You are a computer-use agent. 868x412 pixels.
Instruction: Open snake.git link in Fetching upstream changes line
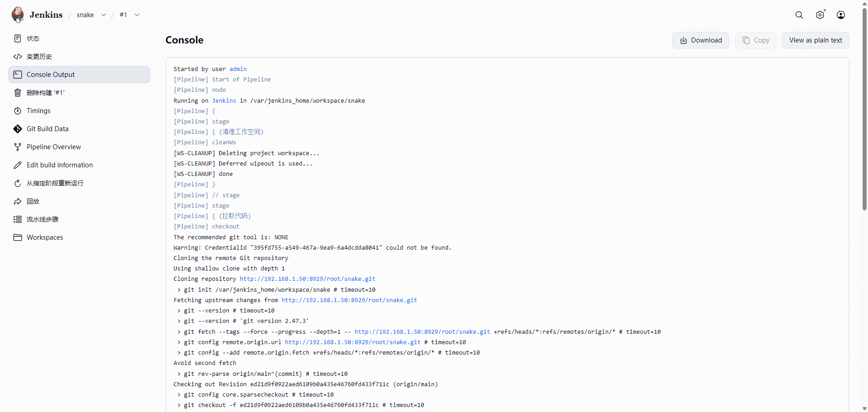click(349, 300)
